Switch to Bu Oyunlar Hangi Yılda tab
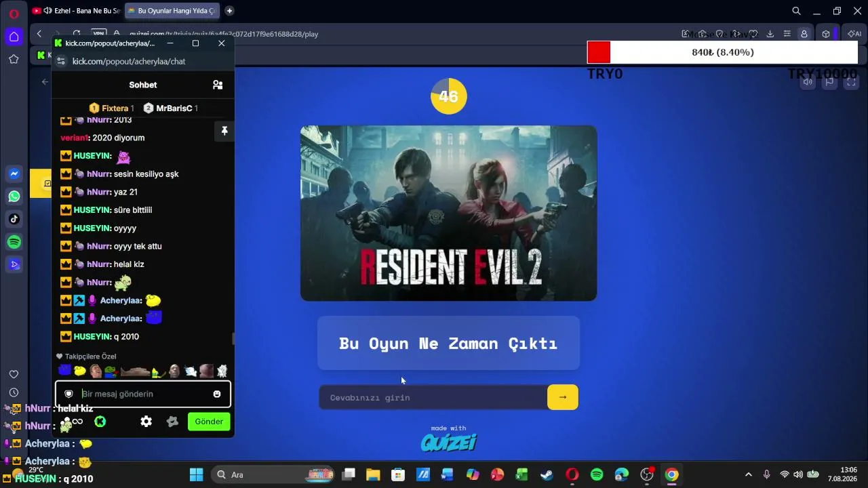 click(172, 11)
